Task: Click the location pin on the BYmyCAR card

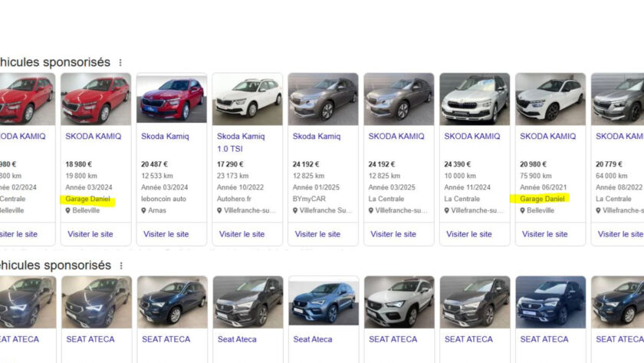Action: pos(295,210)
